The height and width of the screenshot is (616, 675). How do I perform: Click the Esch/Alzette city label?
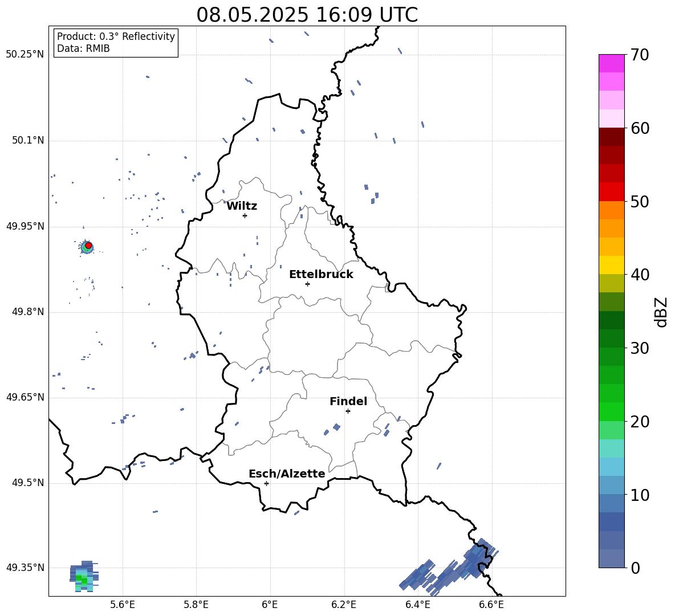pos(287,474)
